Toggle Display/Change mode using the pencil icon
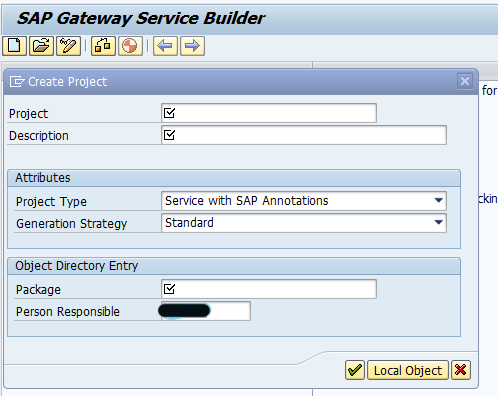This screenshot has height=396, width=498. point(68,46)
